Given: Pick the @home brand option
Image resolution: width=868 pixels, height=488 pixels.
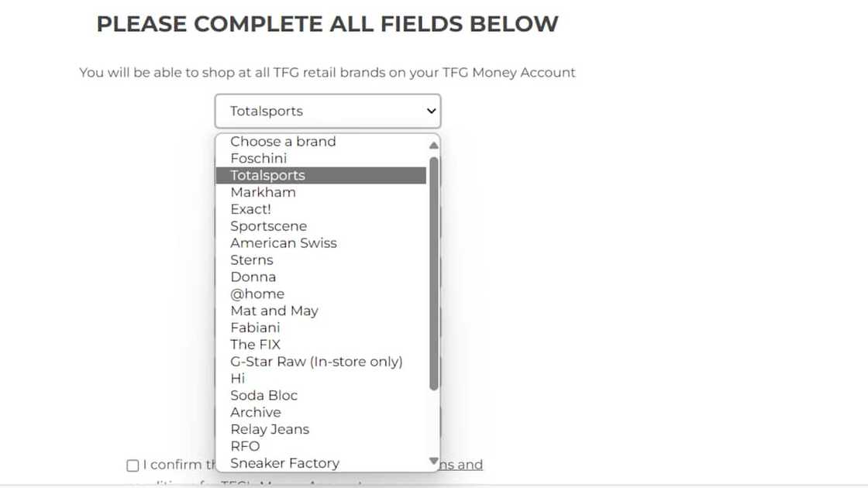Looking at the screenshot, I should (257, 294).
